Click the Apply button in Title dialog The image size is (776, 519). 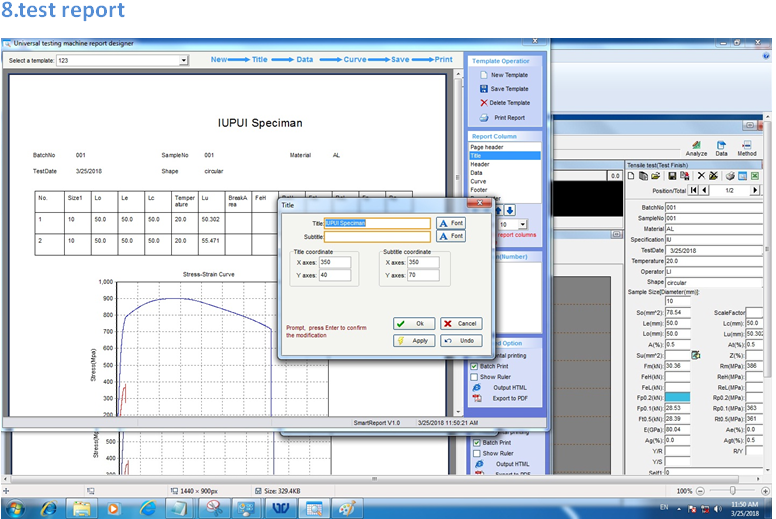(414, 341)
